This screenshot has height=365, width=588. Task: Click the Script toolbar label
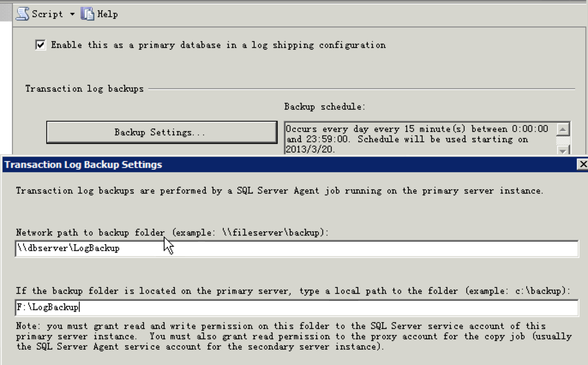click(x=47, y=14)
